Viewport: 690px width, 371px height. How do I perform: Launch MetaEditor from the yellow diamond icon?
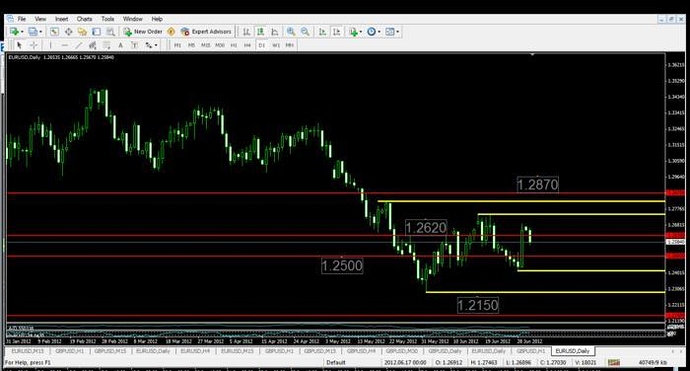click(x=171, y=32)
